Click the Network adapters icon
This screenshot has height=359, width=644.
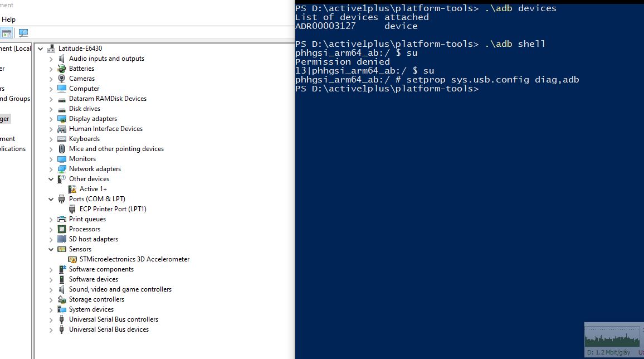[x=62, y=169]
